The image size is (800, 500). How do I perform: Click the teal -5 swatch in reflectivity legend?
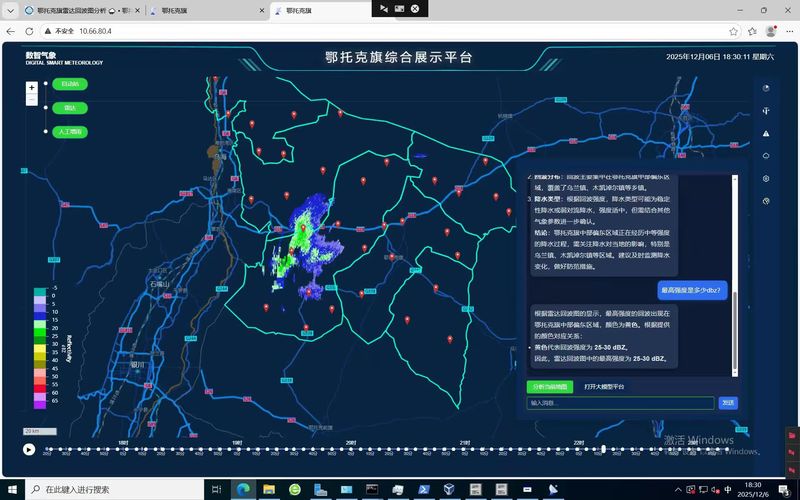click(40, 292)
